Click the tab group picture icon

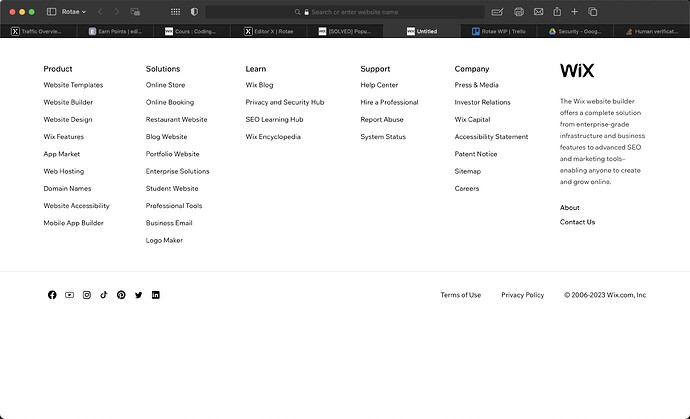(x=135, y=12)
